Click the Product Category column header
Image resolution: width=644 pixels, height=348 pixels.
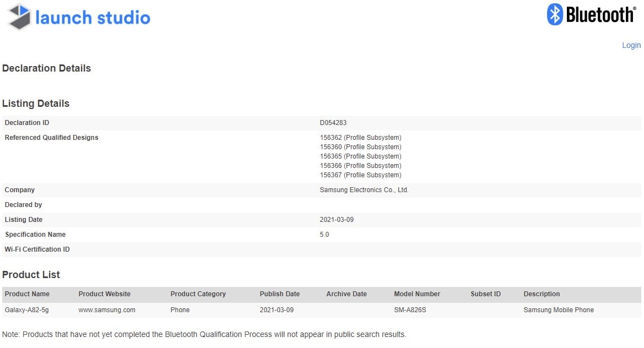[198, 294]
